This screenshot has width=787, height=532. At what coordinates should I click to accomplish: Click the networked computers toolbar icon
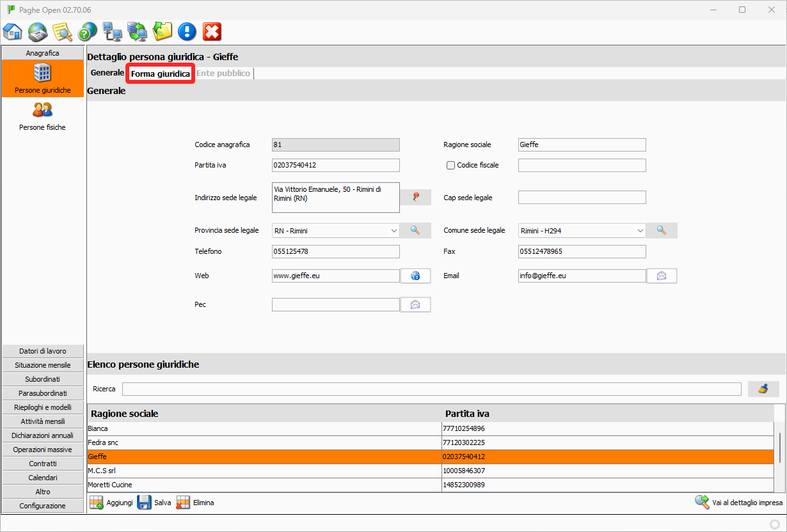click(x=113, y=31)
